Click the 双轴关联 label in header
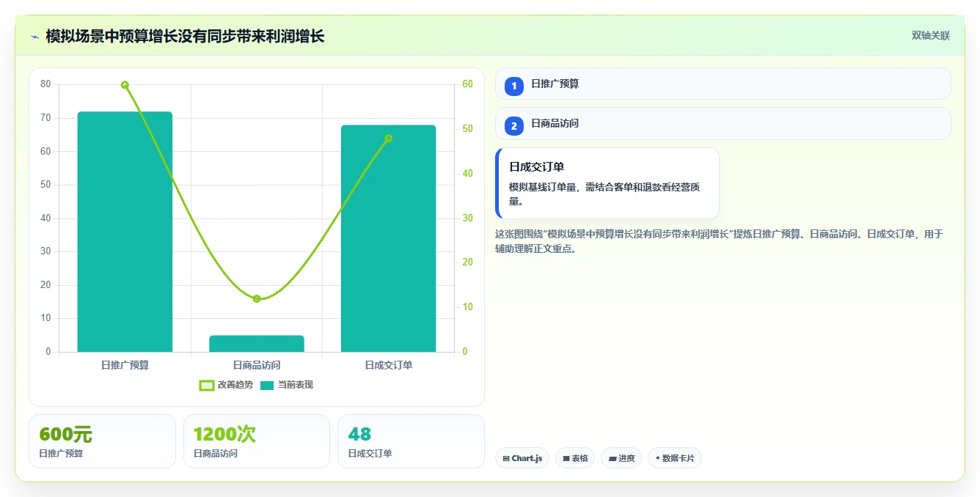Viewport: 980px width, 497px height. click(x=930, y=36)
